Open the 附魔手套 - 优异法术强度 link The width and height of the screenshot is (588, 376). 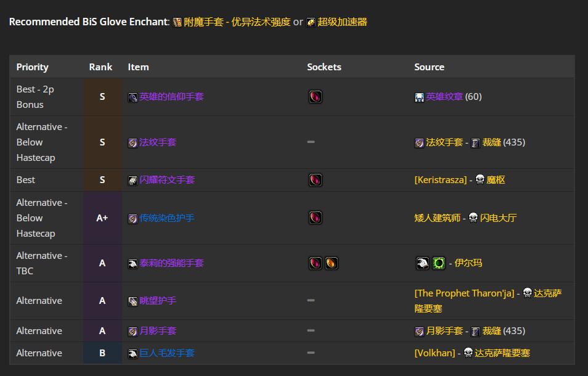[237, 22]
